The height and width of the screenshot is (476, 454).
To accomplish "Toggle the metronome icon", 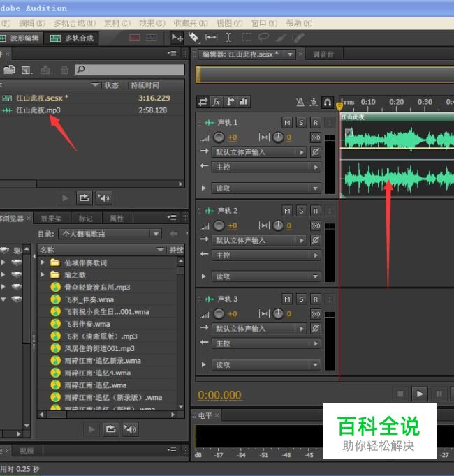I will (x=300, y=103).
